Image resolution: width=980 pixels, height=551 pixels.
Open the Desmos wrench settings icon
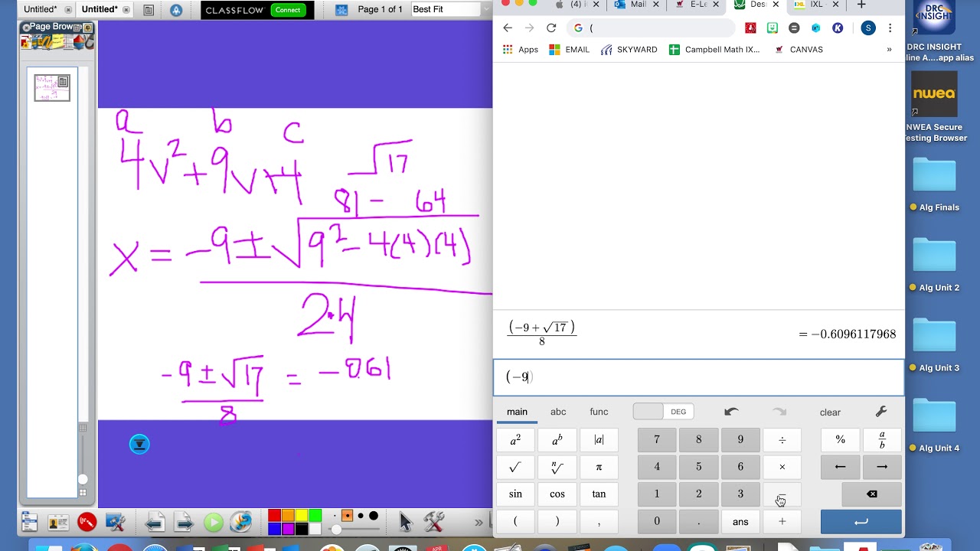[x=881, y=412]
